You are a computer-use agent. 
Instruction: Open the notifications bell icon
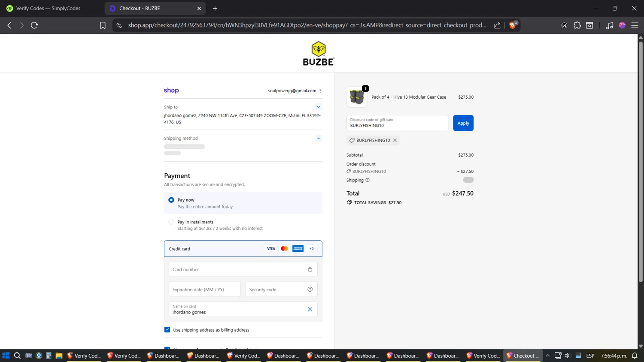click(x=635, y=356)
